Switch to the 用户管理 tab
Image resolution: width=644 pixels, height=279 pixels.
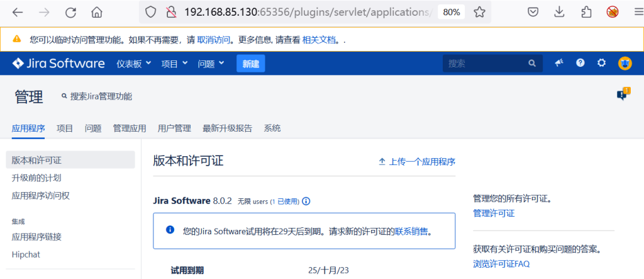click(x=174, y=128)
